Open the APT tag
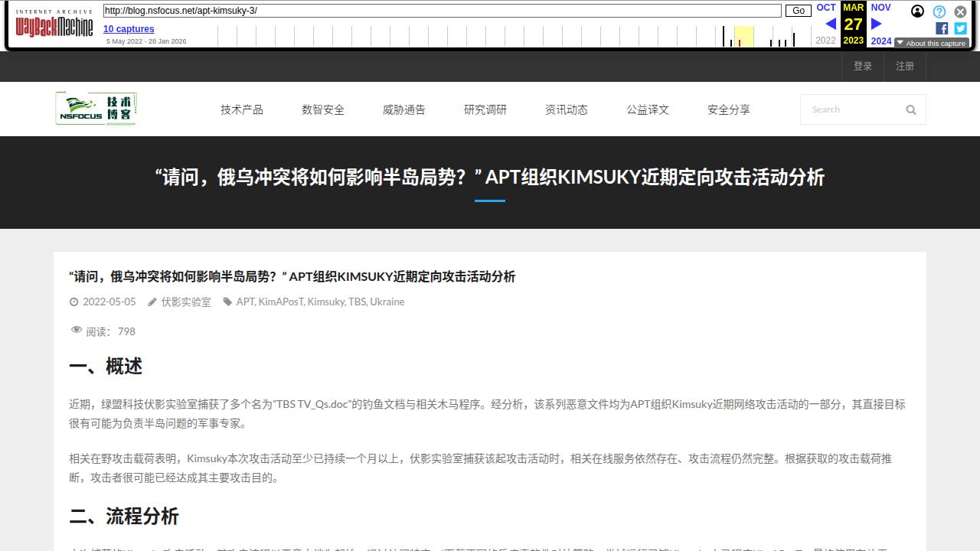 (245, 302)
